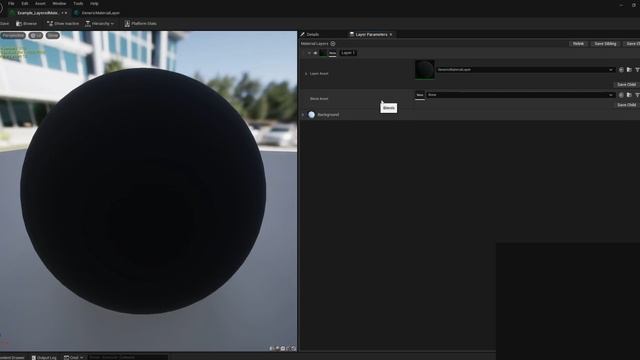
Task: Open the Output Log
Action: pos(44,357)
